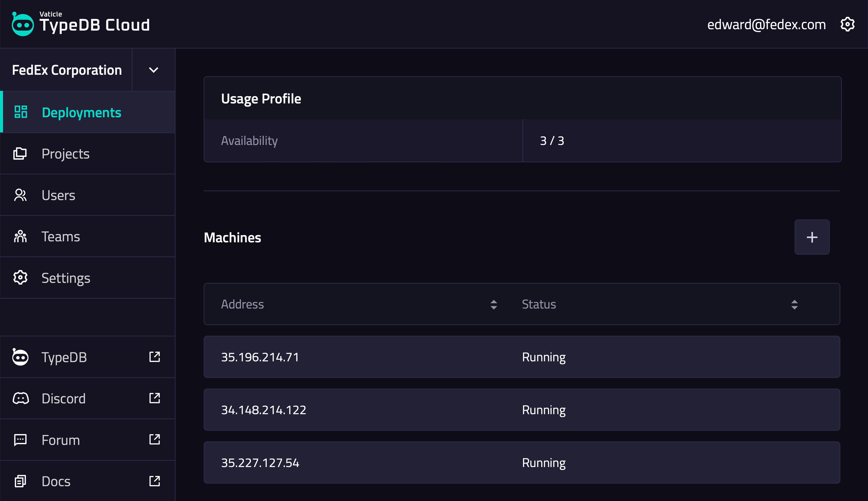
Task: Click the Docs external link arrow
Action: [x=154, y=481]
